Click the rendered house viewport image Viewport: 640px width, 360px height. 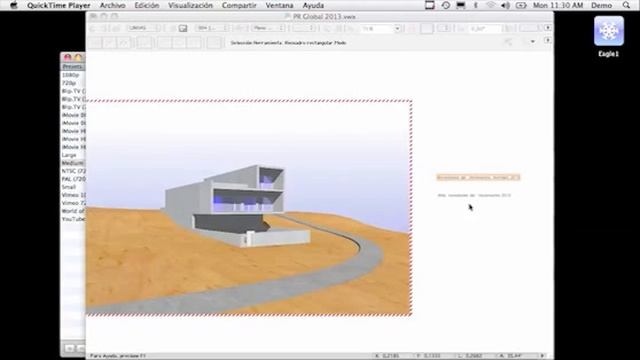249,207
